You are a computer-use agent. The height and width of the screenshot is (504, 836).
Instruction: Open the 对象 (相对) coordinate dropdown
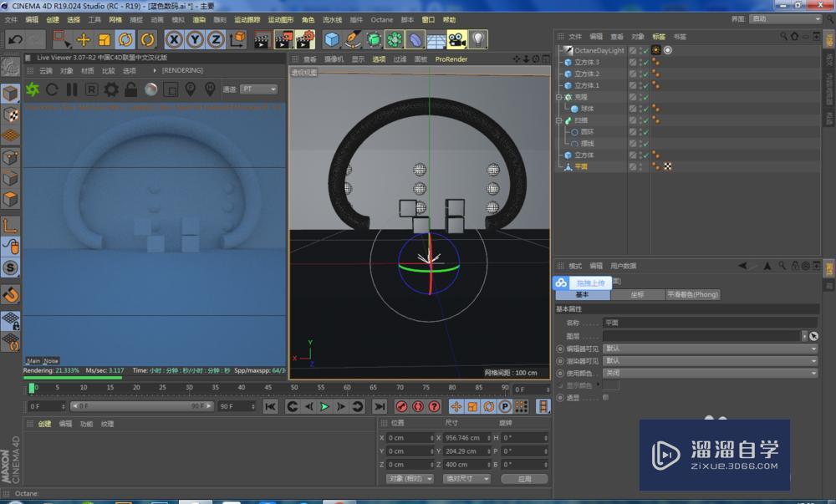tap(410, 479)
